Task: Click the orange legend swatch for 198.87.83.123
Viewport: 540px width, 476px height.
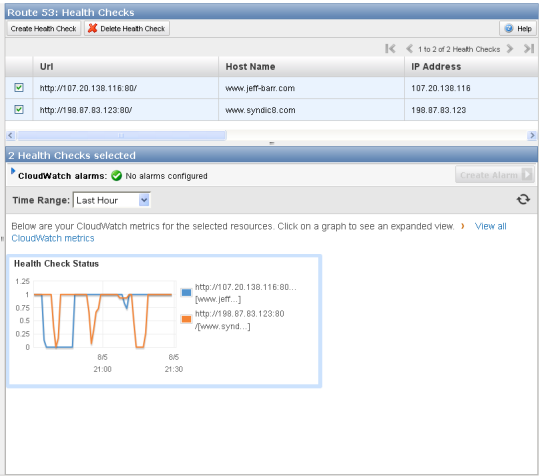Action: [186, 319]
